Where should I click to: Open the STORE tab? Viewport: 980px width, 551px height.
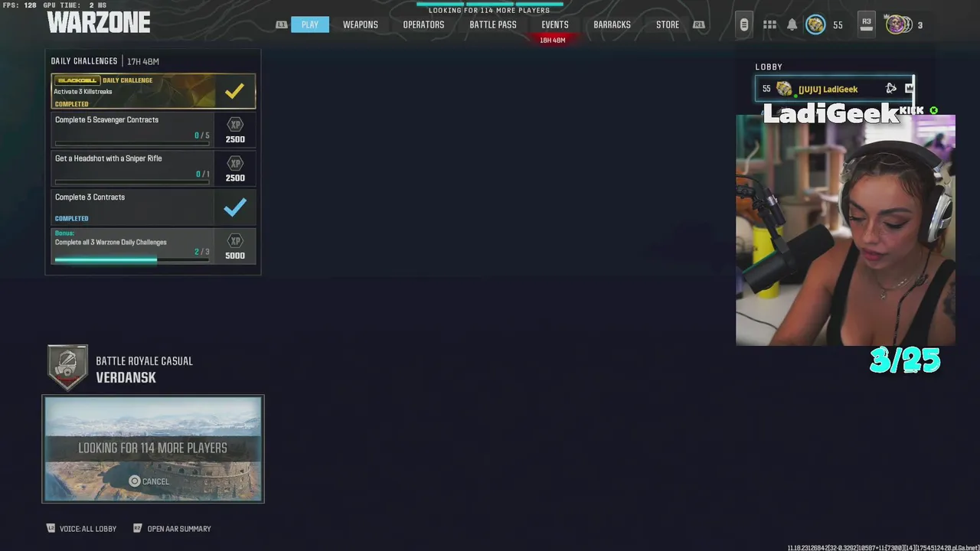click(x=667, y=24)
